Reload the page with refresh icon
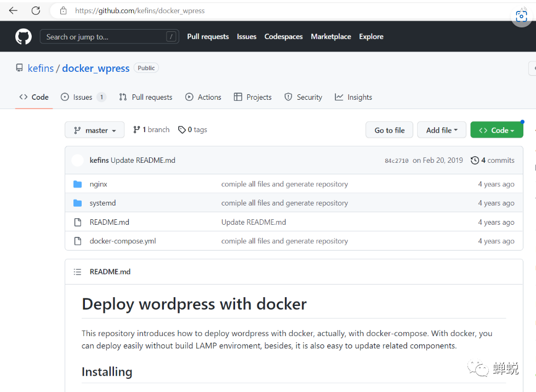 [36, 10]
